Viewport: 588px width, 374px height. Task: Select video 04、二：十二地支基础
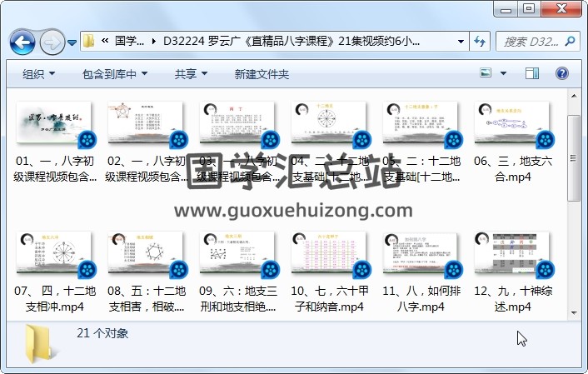pos(329,142)
